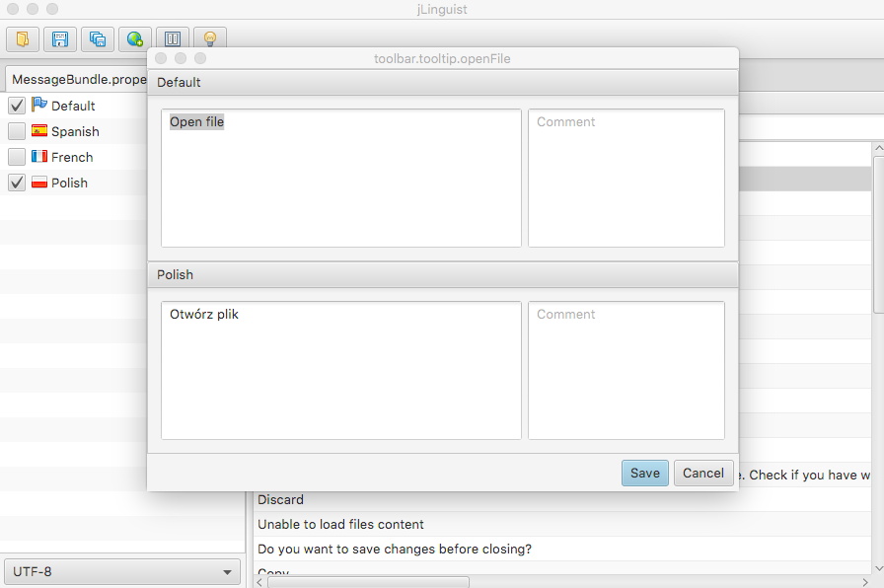Click the Default section header in dialog
This screenshot has height=588, width=884.
click(443, 83)
